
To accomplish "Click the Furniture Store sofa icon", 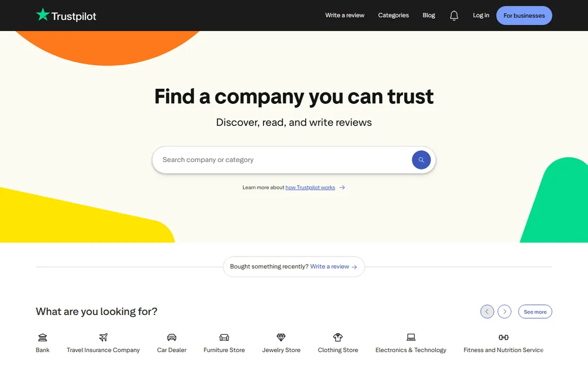I will pyautogui.click(x=225, y=337).
